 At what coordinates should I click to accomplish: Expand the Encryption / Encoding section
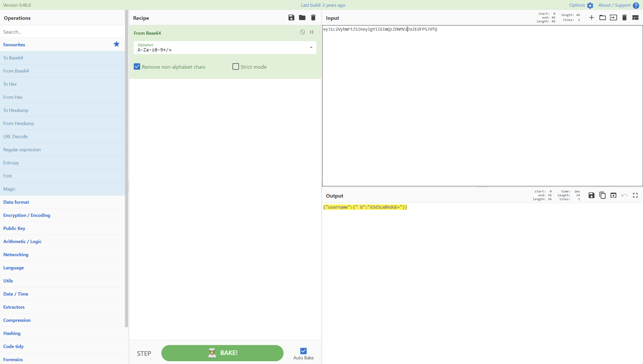tap(26, 215)
